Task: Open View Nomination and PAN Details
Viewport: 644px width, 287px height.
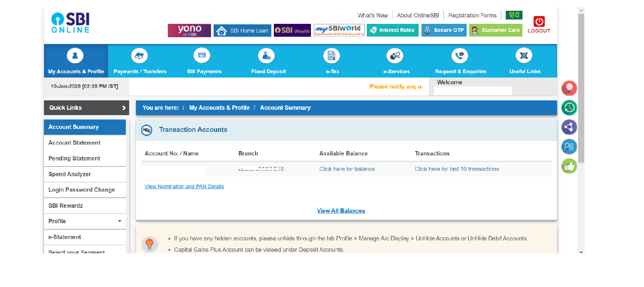Action: (x=184, y=187)
